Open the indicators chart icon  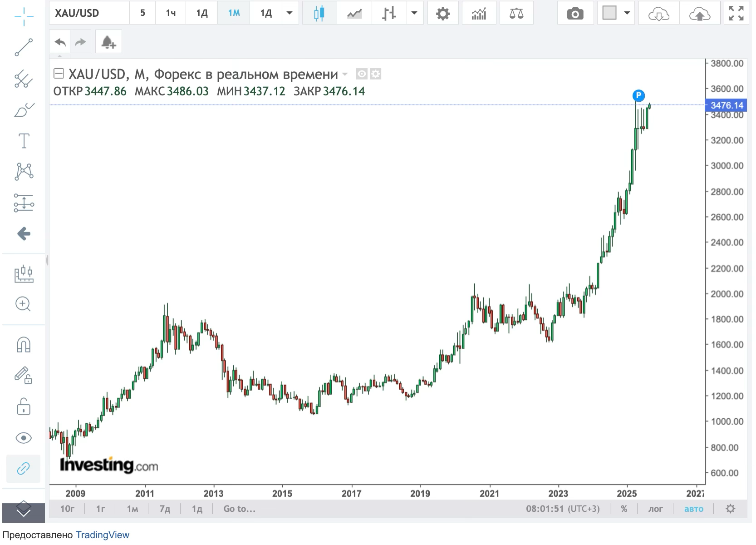(479, 14)
